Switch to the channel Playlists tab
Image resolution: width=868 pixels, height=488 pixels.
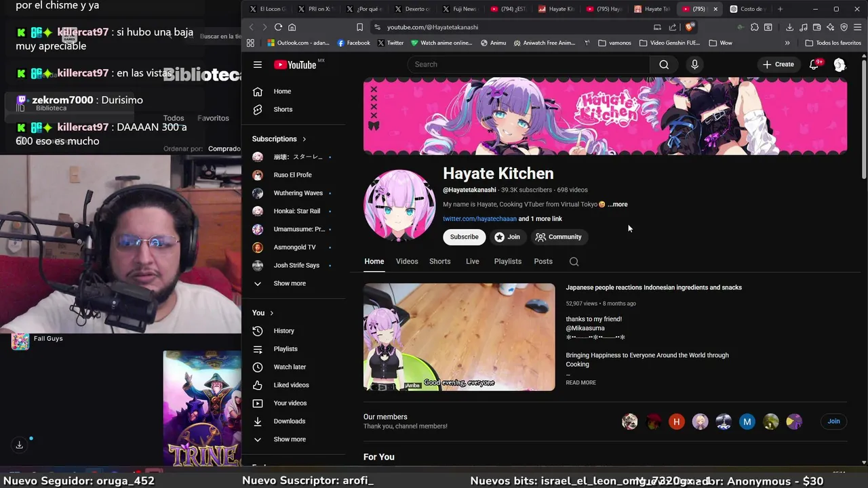point(507,262)
